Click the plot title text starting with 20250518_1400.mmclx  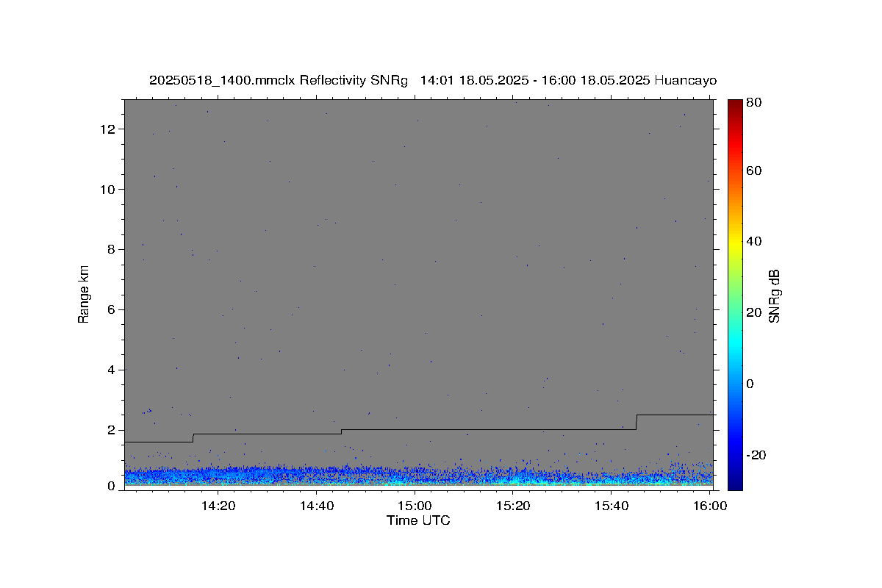(433, 81)
